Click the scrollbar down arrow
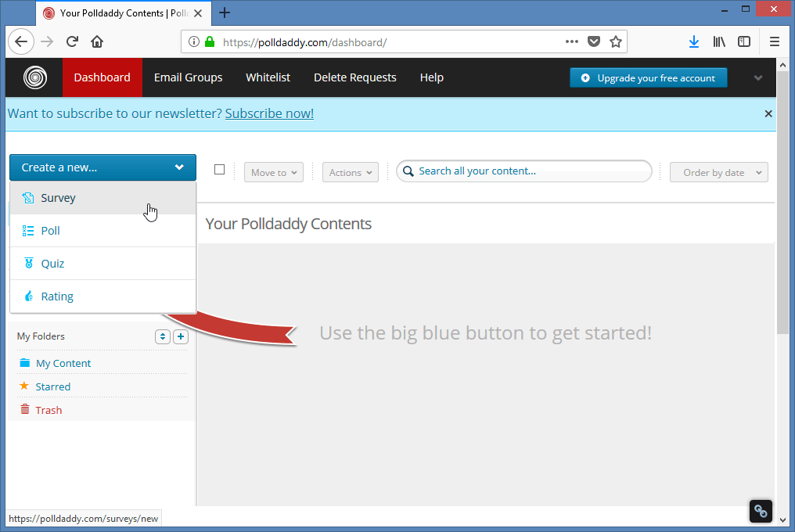This screenshot has height=532, width=795. pyautogui.click(x=782, y=519)
